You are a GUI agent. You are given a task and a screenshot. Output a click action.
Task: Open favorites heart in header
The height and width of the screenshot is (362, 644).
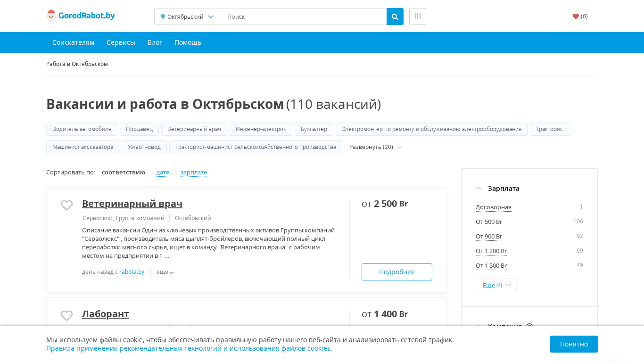[x=580, y=16]
